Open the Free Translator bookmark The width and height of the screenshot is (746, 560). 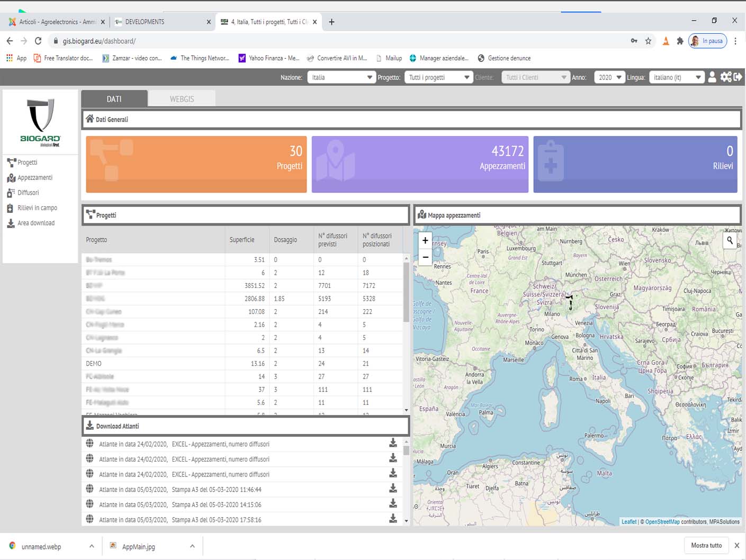coord(63,58)
